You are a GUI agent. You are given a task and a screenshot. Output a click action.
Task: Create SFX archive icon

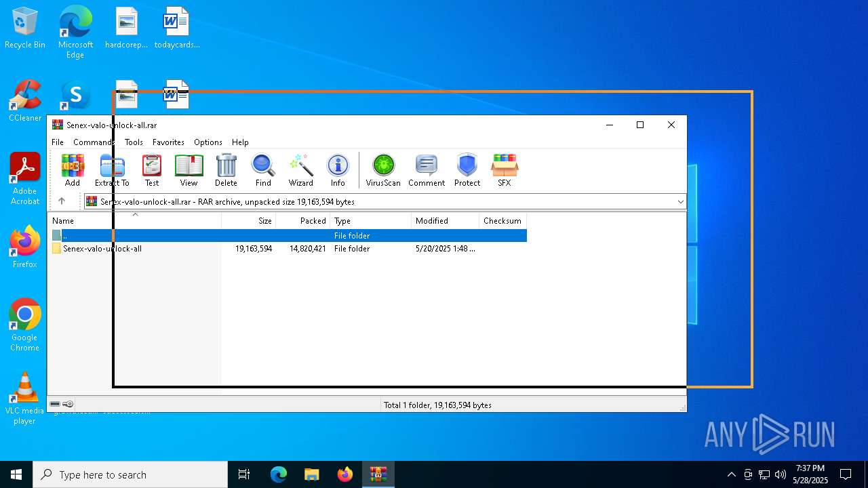click(505, 170)
